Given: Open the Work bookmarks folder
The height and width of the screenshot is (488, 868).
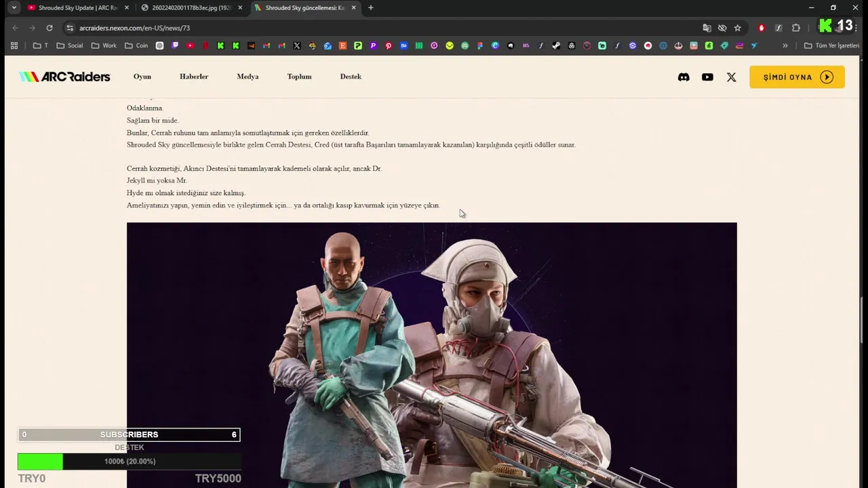Looking at the screenshot, I should coord(104,45).
